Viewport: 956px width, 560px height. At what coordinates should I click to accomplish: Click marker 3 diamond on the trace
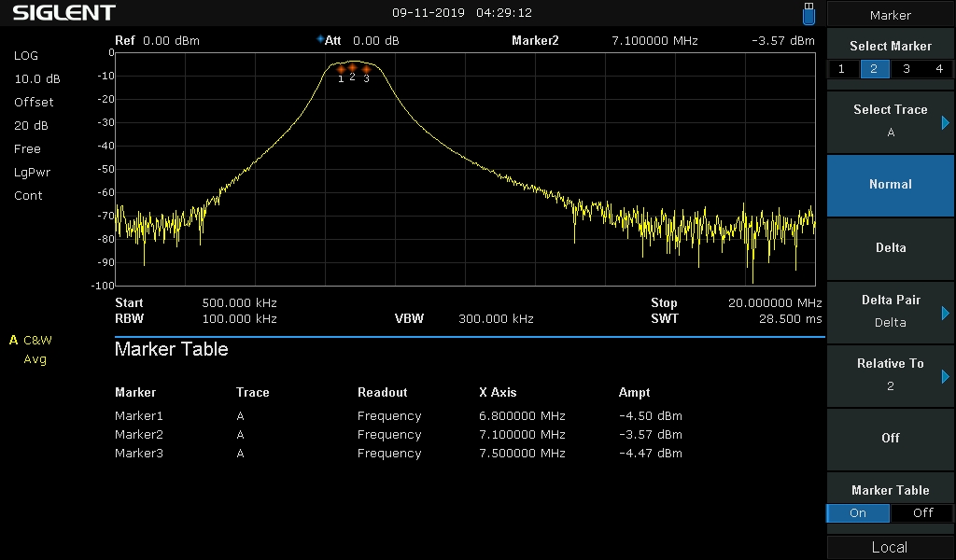366,69
